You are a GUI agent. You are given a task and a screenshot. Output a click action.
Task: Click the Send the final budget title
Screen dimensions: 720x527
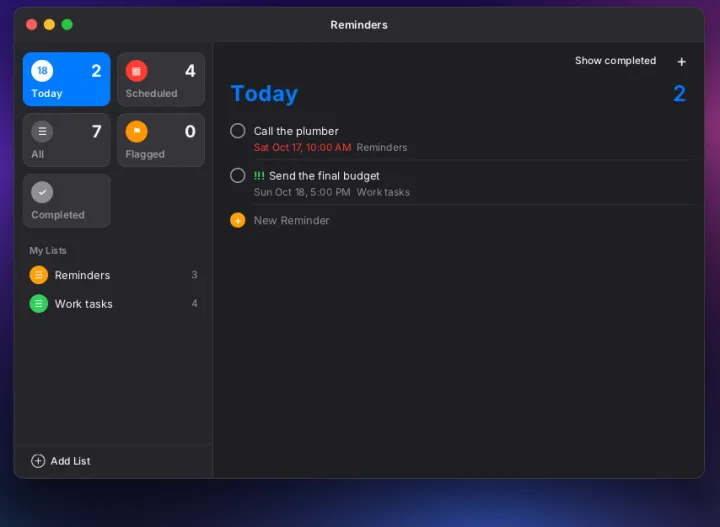(324, 176)
